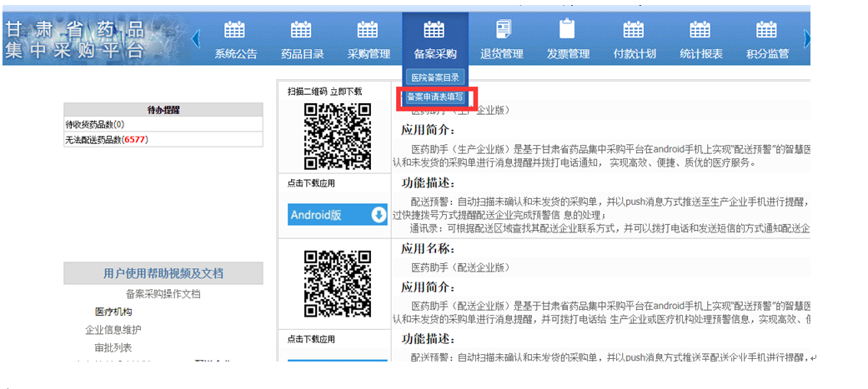This screenshot has width=868, height=389.
Task: Open the 审批列表 help link
Action: [113, 347]
